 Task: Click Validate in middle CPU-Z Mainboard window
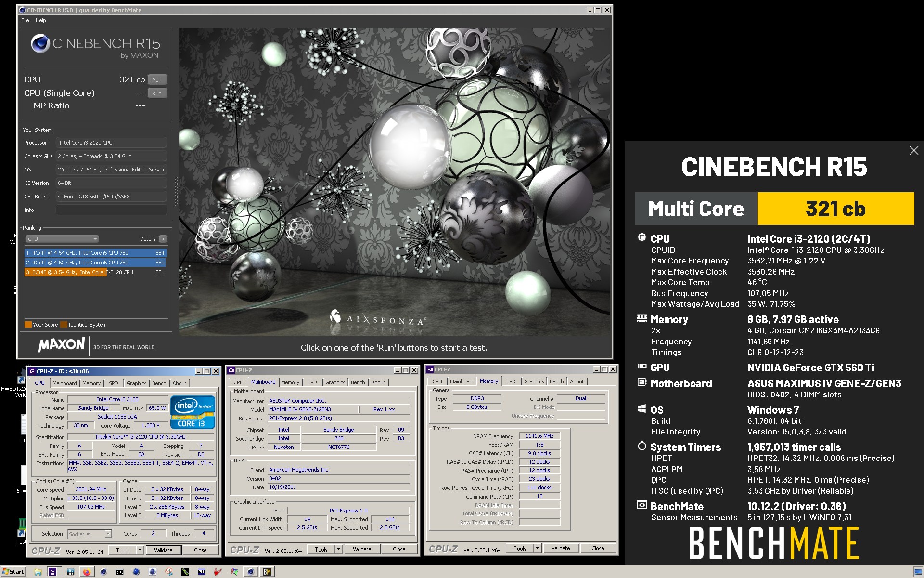pos(362,549)
